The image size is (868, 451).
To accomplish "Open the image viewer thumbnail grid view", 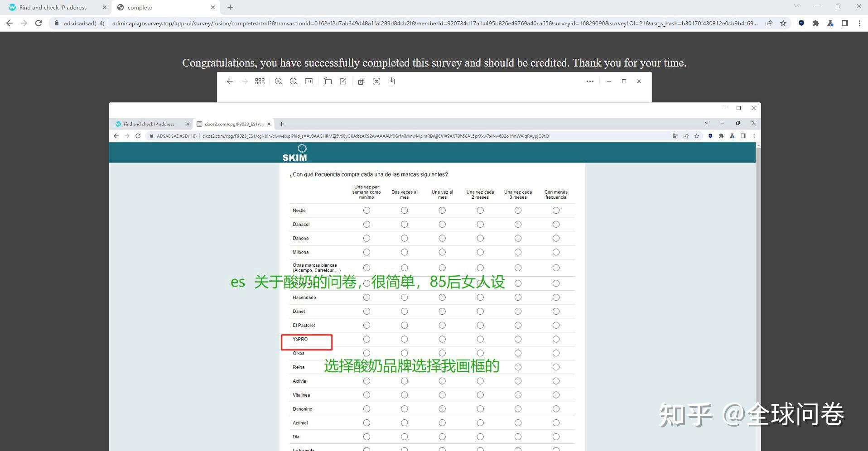I will click(260, 82).
